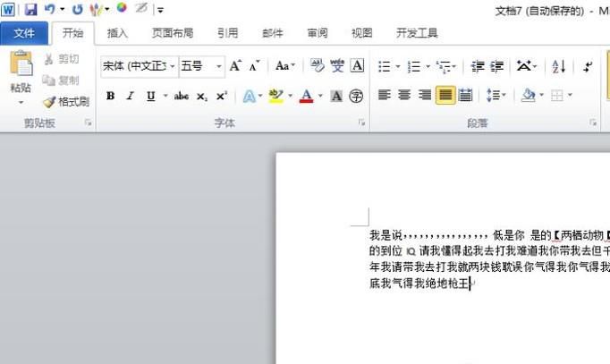The width and height of the screenshot is (610, 364).
Task: Click the Save icon in quick access toolbar
Action: 30,9
